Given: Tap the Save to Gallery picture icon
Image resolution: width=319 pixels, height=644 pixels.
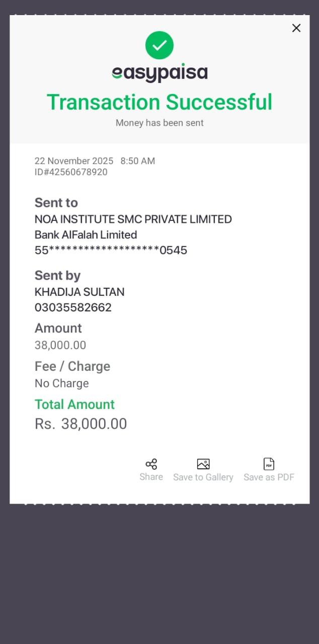Looking at the screenshot, I should (x=203, y=464).
